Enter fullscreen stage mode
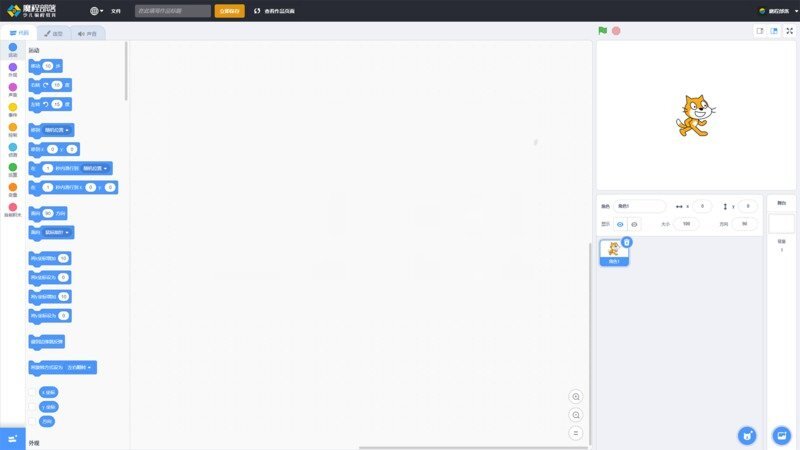 pyautogui.click(x=789, y=31)
